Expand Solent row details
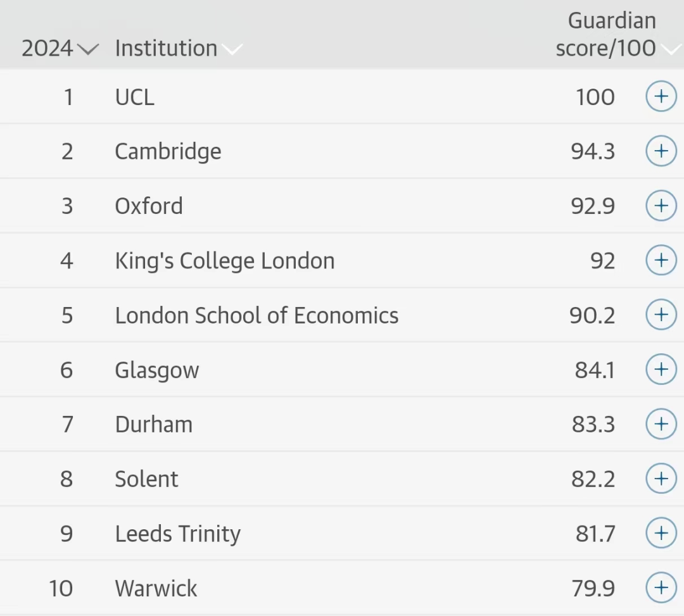Viewport: 684px width, 616px height. click(661, 478)
